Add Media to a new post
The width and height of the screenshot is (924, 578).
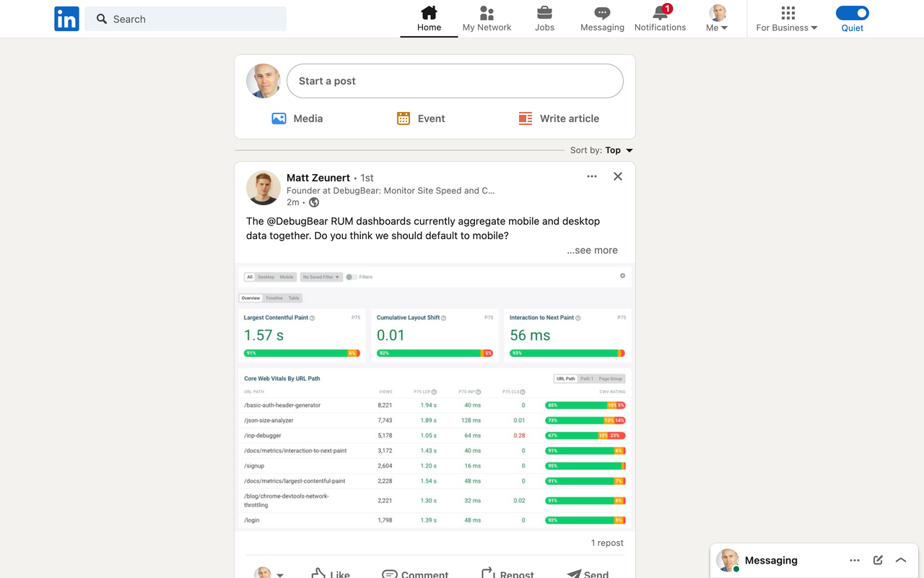point(297,118)
